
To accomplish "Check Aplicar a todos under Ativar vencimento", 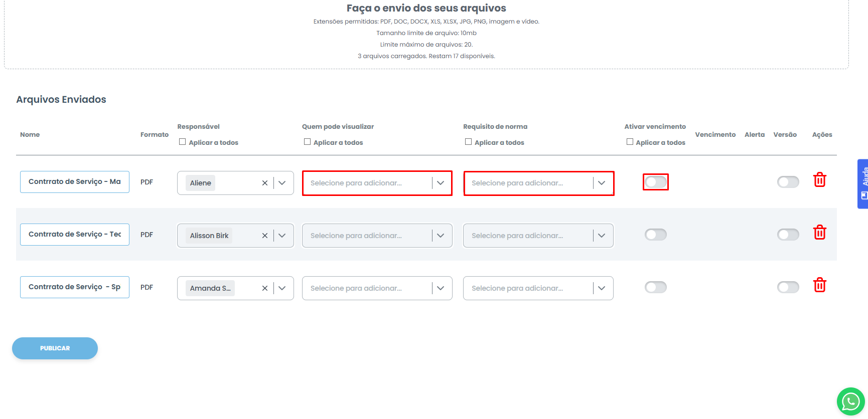I will coord(630,142).
